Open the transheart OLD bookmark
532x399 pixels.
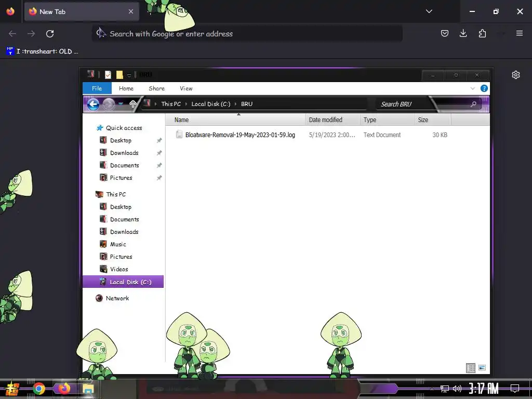pyautogui.click(x=43, y=51)
